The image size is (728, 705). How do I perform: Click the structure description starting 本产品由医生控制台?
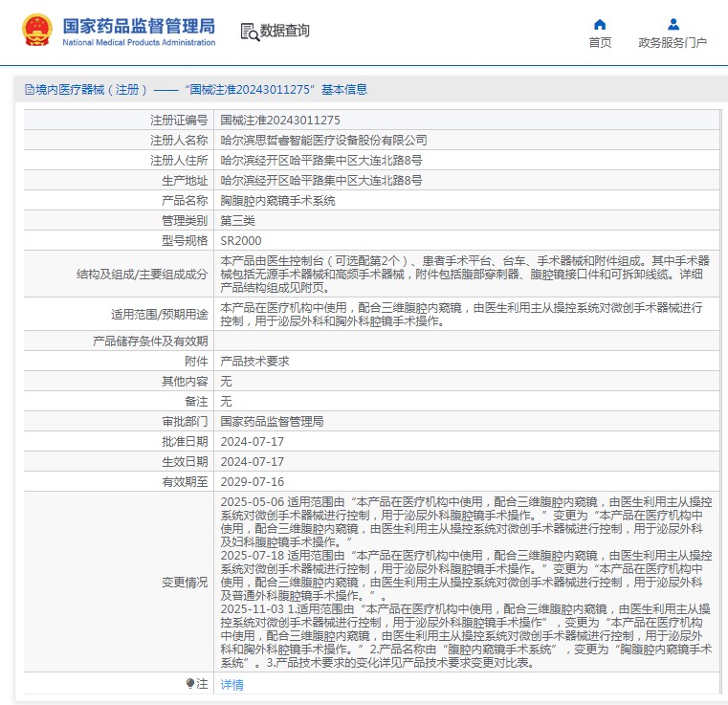pos(465,274)
